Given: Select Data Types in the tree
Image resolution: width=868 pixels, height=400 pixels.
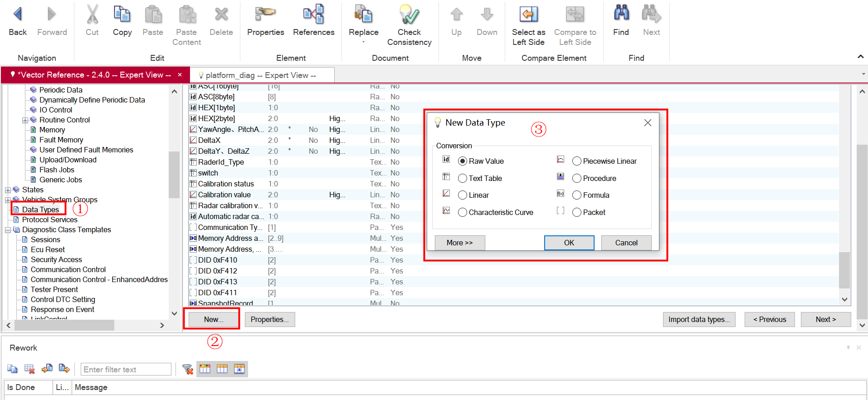Looking at the screenshot, I should pyautogui.click(x=40, y=210).
